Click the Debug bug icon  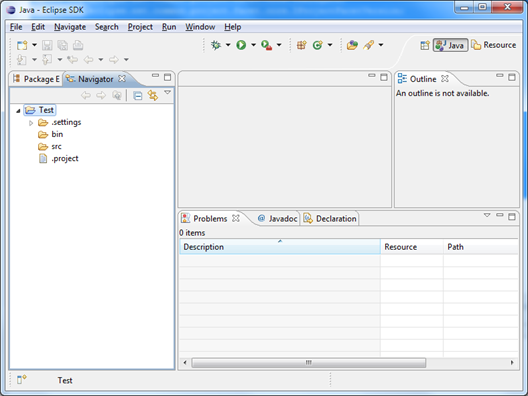[216, 45]
